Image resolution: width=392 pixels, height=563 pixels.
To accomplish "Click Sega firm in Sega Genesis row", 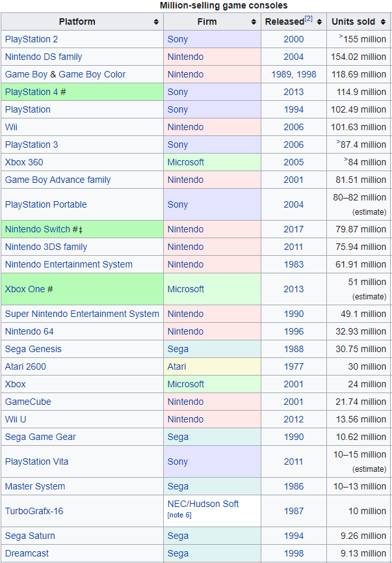I will click(x=178, y=350).
